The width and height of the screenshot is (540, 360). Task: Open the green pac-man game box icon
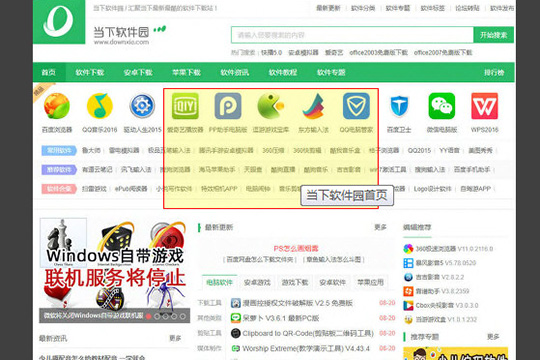(x=271, y=106)
